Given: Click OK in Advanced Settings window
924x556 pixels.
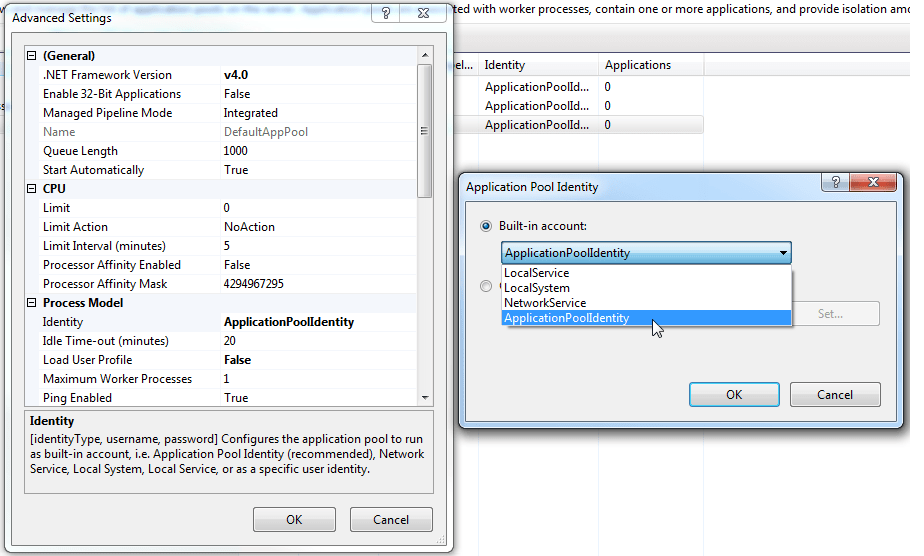Looking at the screenshot, I should click(x=294, y=519).
